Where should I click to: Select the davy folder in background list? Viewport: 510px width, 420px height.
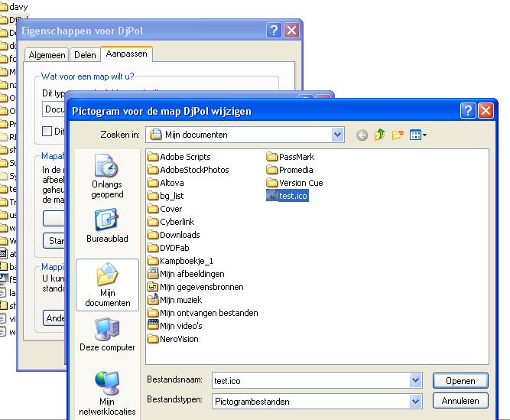(14, 7)
